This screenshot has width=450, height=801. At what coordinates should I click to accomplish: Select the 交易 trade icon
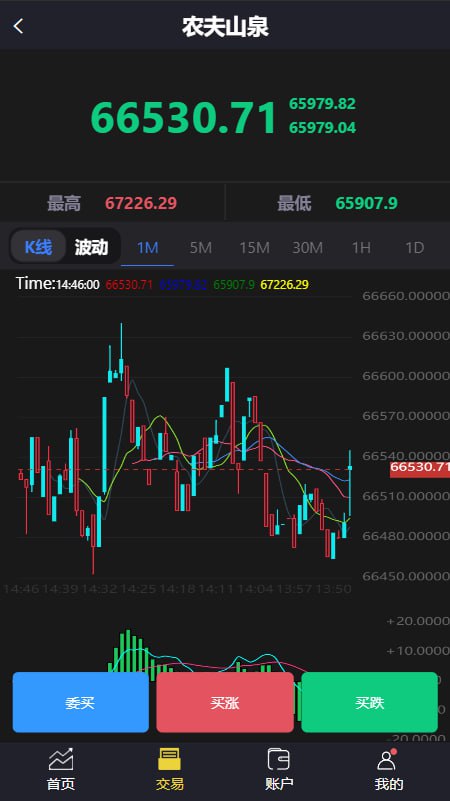point(170,759)
